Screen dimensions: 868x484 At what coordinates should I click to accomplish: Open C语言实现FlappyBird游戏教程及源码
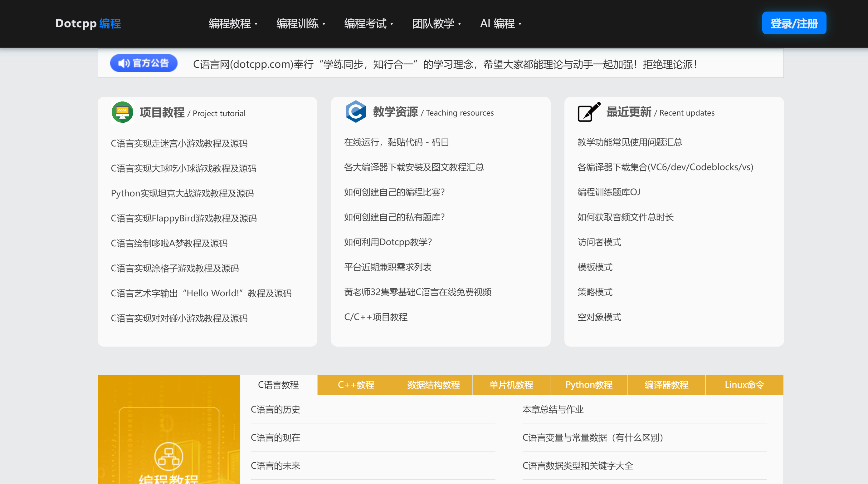(x=184, y=218)
